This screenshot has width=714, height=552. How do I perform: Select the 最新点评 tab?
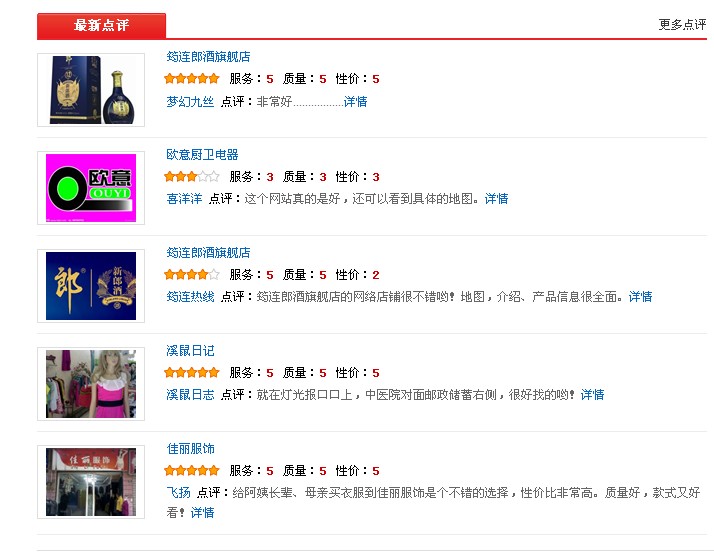101,25
